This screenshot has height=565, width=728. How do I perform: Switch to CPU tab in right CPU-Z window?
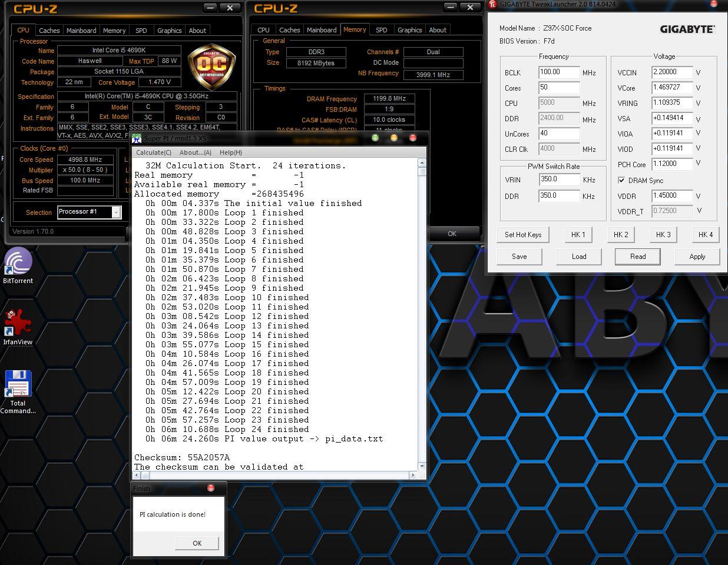(x=263, y=30)
